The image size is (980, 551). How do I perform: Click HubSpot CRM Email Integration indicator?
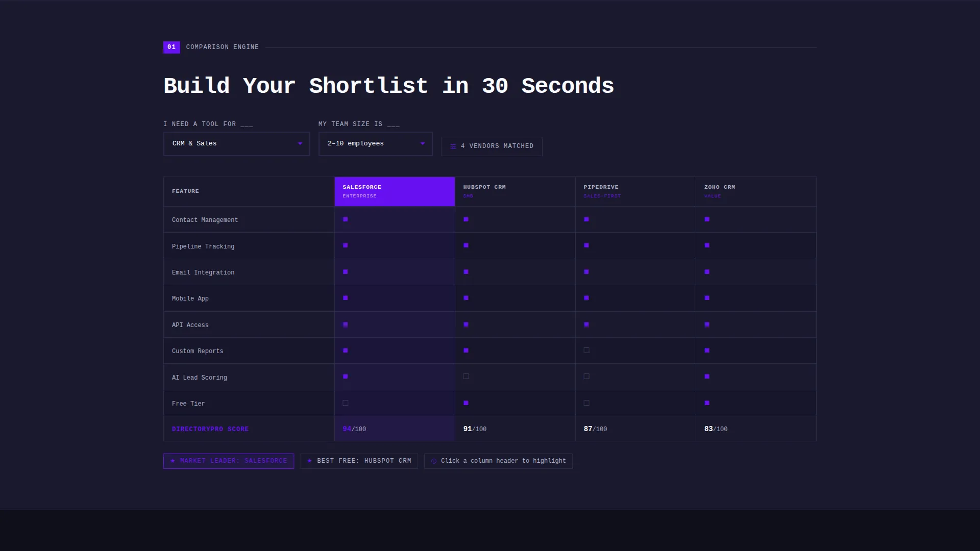pos(466,272)
